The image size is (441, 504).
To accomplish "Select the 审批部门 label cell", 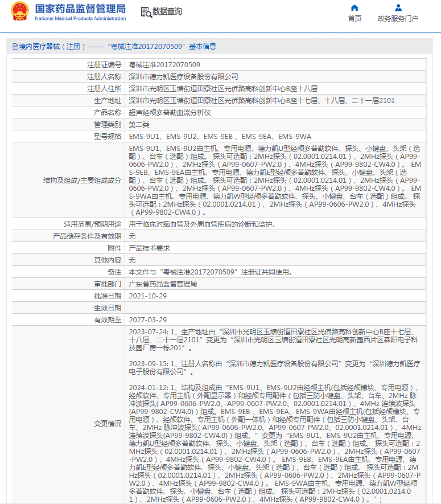I will coord(68,284).
